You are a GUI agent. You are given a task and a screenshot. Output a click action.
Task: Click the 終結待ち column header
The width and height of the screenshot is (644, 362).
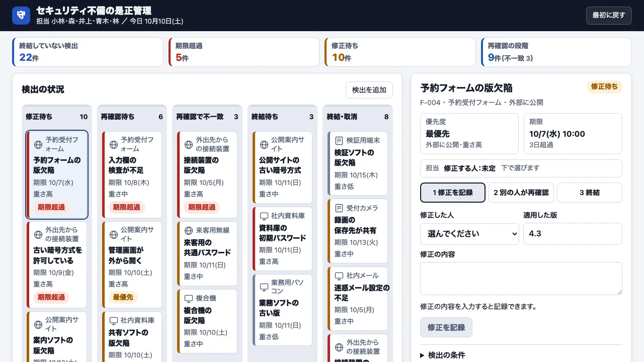(282, 117)
